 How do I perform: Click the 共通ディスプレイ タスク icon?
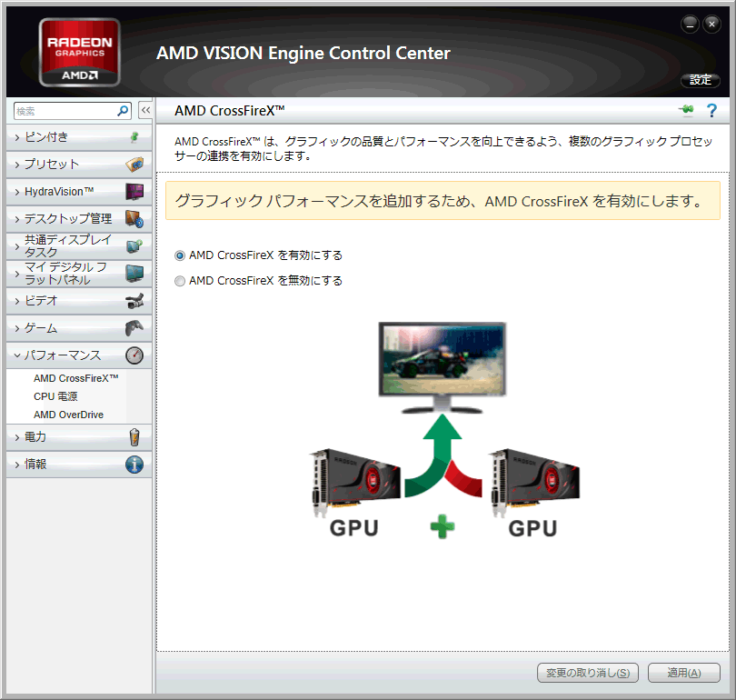(x=134, y=246)
